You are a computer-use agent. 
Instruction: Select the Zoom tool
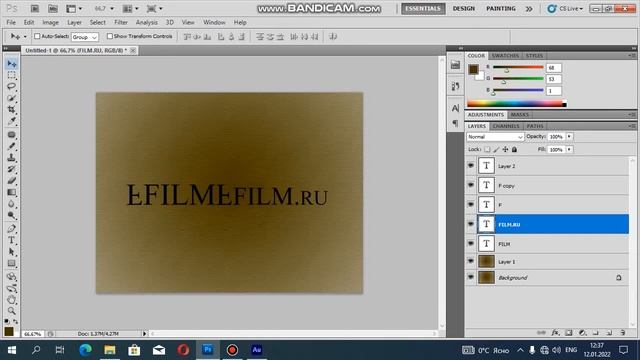[11, 311]
